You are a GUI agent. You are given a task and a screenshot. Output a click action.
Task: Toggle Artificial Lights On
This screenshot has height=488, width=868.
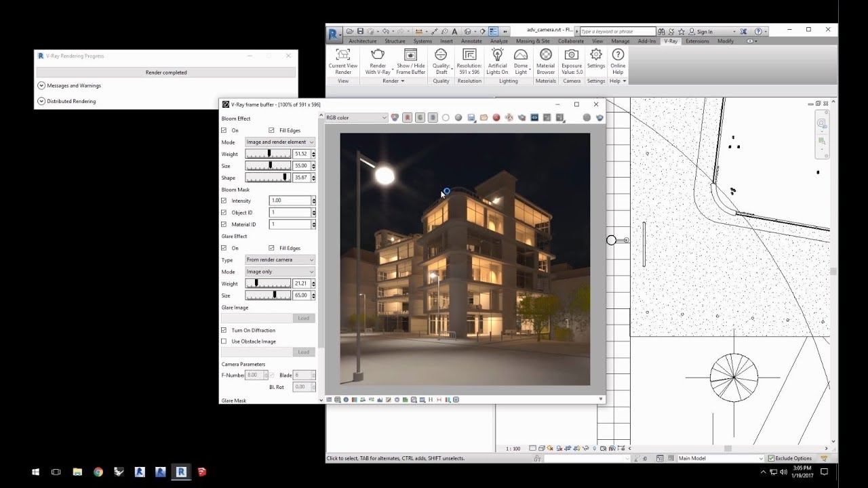[x=497, y=61]
